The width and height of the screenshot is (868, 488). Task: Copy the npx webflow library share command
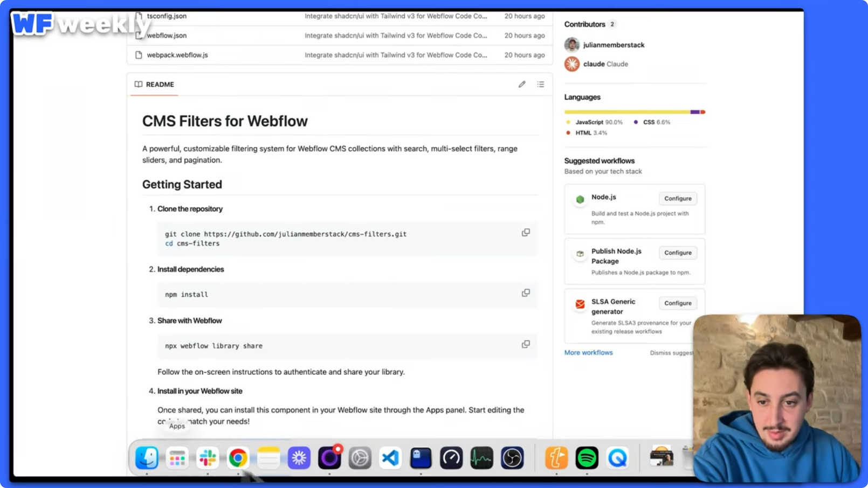[x=526, y=344]
